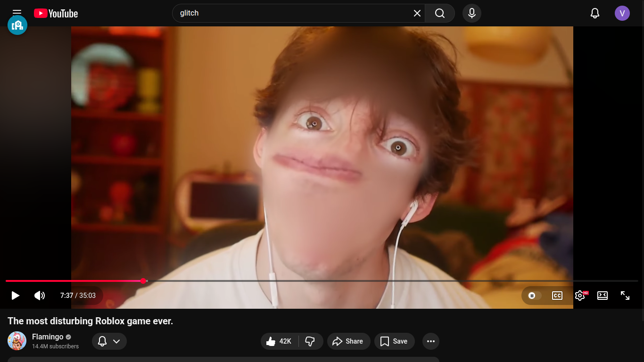Open the Share dialog
Image resolution: width=644 pixels, height=362 pixels.
coord(347,341)
